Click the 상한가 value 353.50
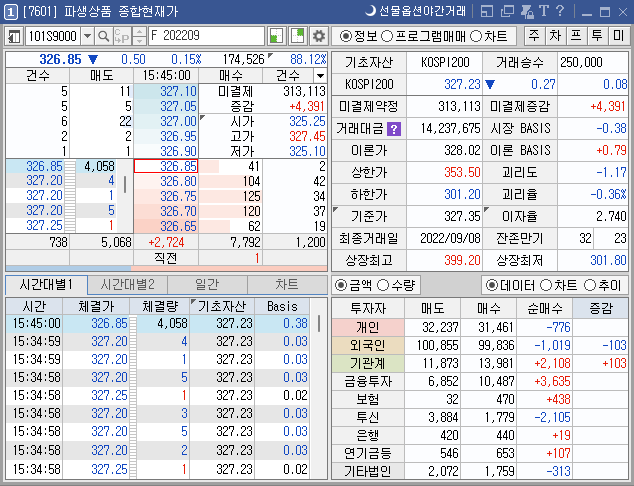Viewport: 634px width, 486px height. pyautogui.click(x=444, y=173)
